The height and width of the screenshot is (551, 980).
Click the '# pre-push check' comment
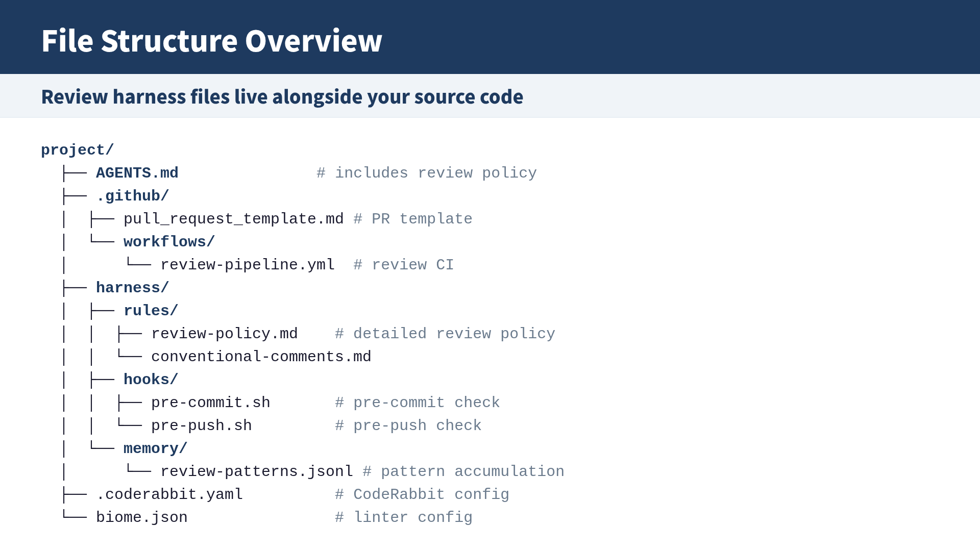(x=408, y=425)
